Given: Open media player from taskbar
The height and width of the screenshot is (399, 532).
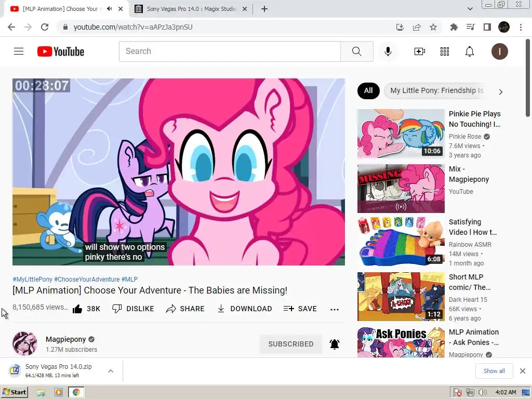Looking at the screenshot, I should pyautogui.click(x=59, y=393).
